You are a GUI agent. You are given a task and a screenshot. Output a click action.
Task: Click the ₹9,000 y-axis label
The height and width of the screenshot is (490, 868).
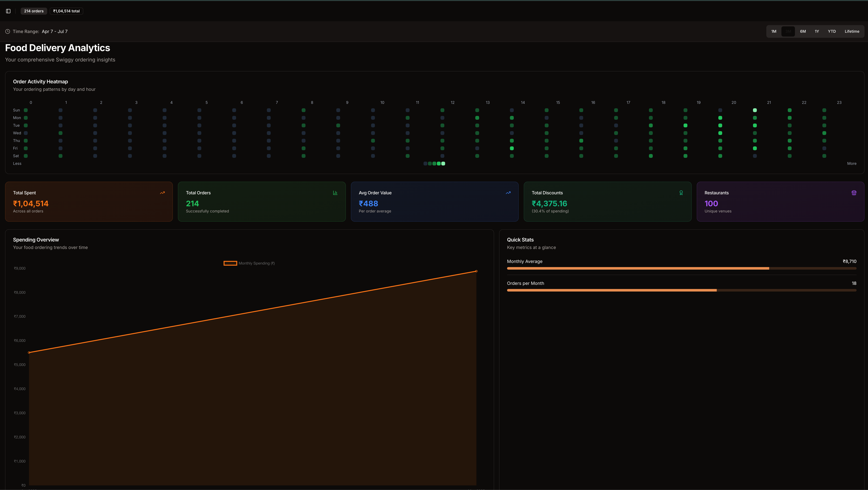[20, 268]
